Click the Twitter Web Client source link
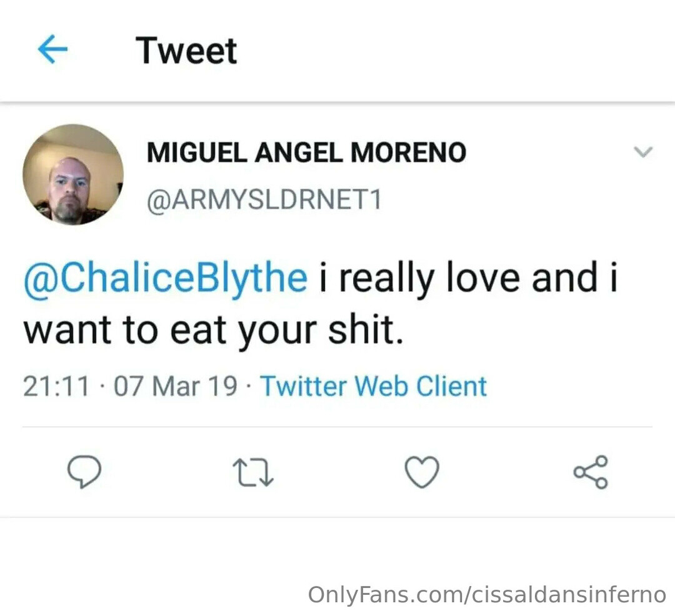675x616 pixels. (373, 386)
